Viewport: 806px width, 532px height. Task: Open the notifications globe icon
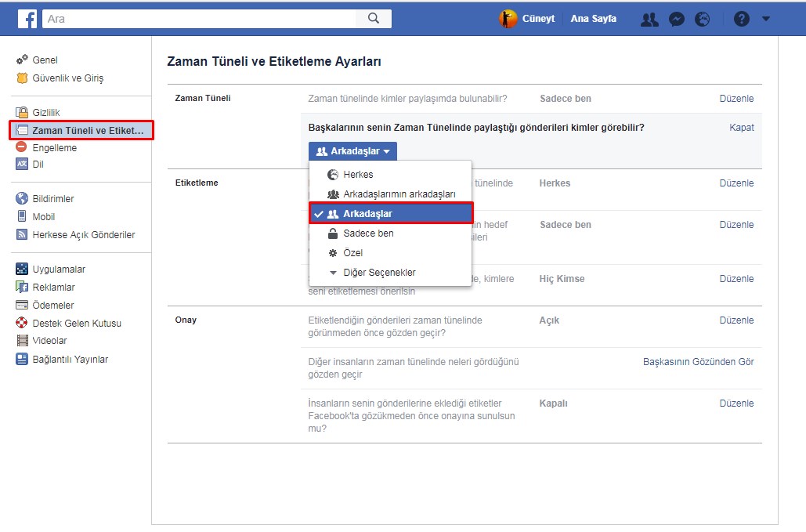tap(703, 20)
